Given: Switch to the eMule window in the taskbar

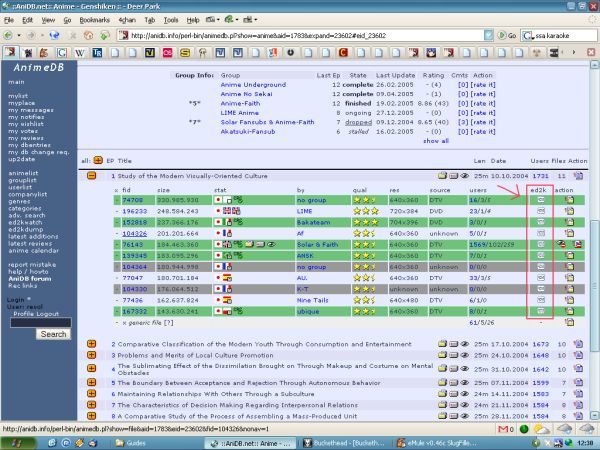Looking at the screenshot, I should pyautogui.click(x=438, y=443).
